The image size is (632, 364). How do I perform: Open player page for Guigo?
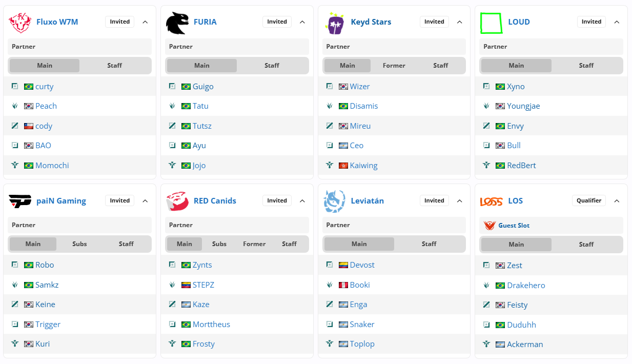pos(203,87)
